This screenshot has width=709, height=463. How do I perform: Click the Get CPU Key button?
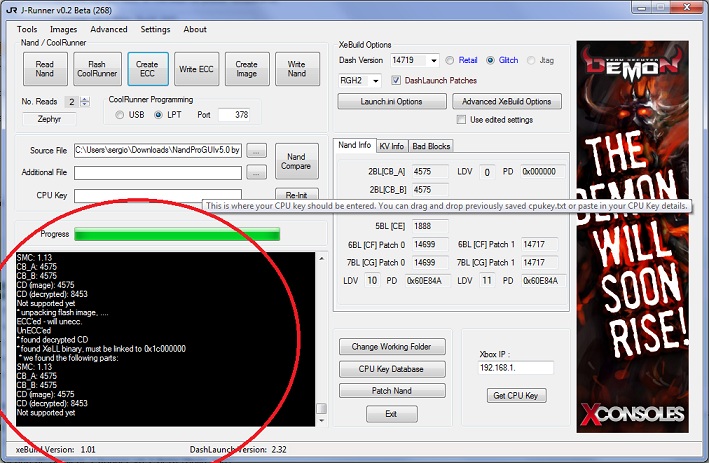(x=516, y=396)
